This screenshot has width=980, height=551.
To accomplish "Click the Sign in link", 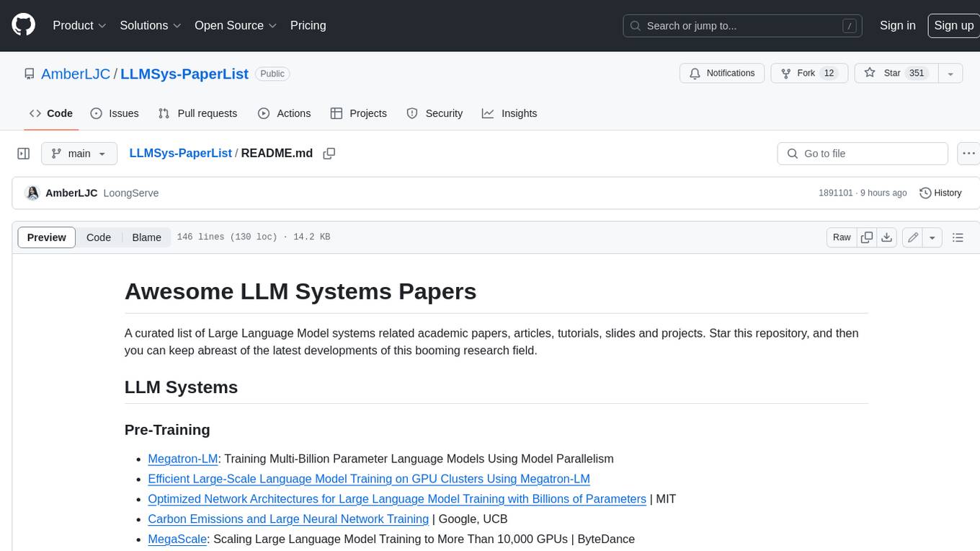I will point(897,25).
